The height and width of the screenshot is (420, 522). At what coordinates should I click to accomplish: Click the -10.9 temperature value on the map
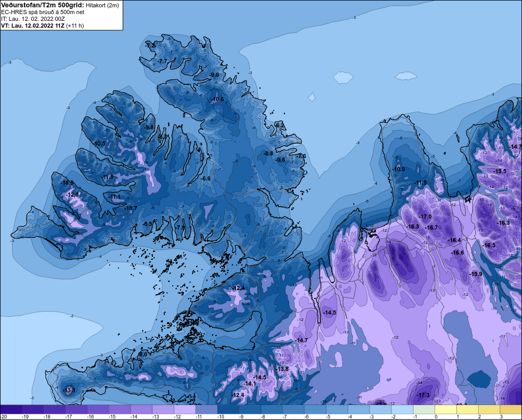click(x=398, y=169)
